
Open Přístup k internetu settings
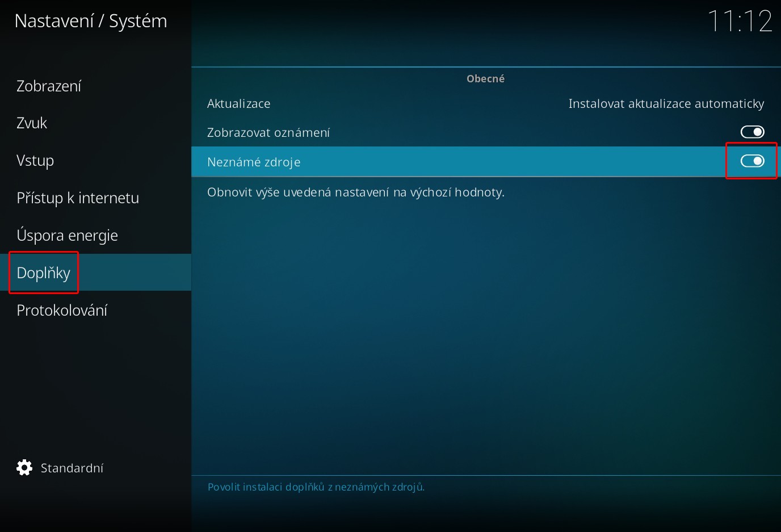tap(78, 198)
